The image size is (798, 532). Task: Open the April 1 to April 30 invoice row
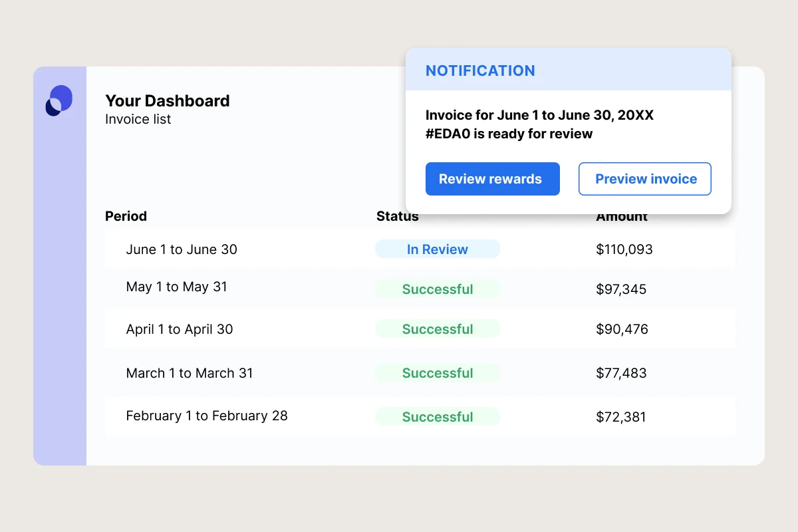click(180, 329)
